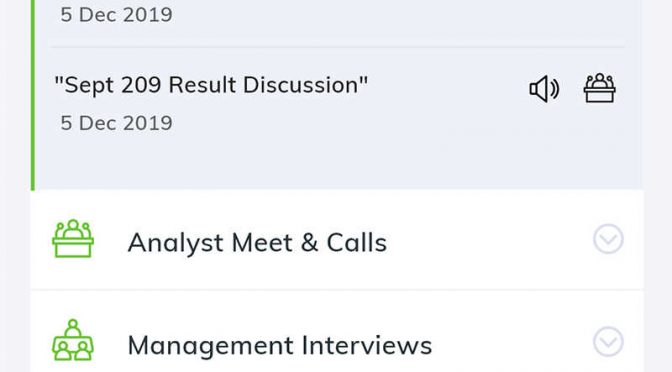
Task: Click the word "Discussion" in the entry title
Action: pos(305,84)
